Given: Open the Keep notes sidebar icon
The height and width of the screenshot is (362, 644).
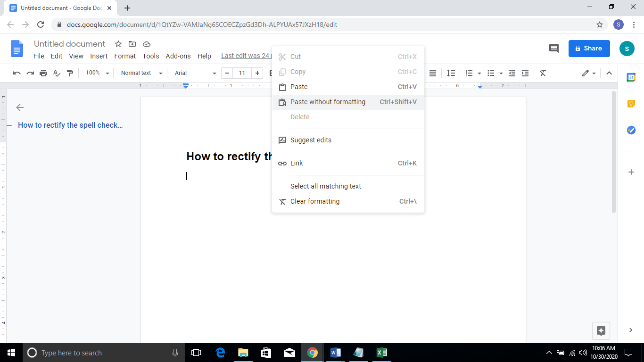Looking at the screenshot, I should point(631,103).
